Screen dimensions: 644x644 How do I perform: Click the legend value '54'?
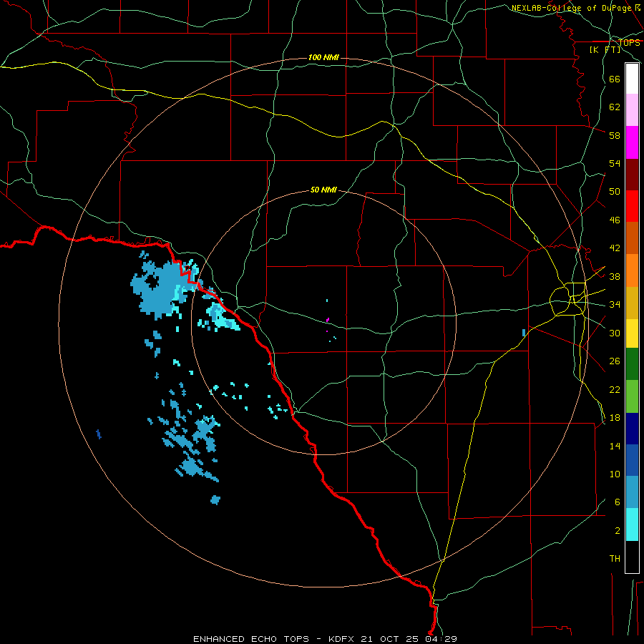[x=615, y=163]
